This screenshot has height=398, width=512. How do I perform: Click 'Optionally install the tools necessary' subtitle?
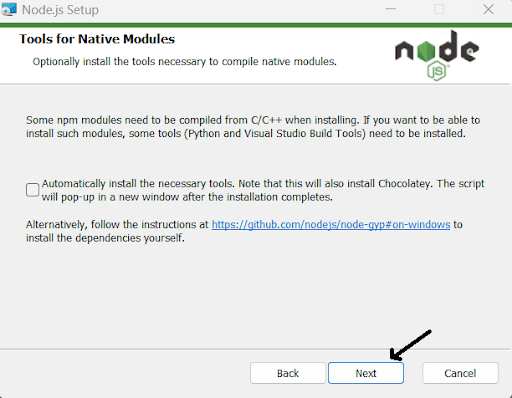click(x=184, y=62)
